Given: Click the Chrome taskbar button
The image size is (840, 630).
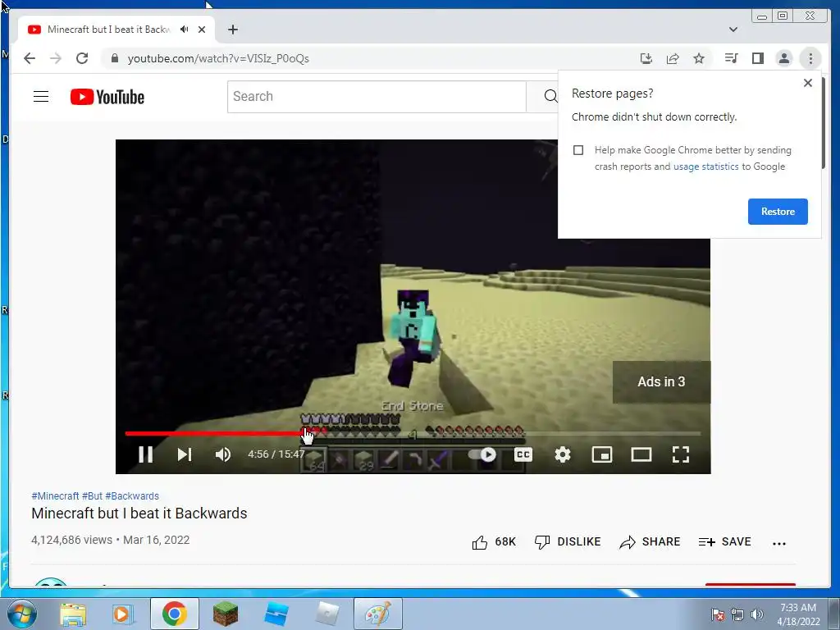Looking at the screenshot, I should 175,614.
